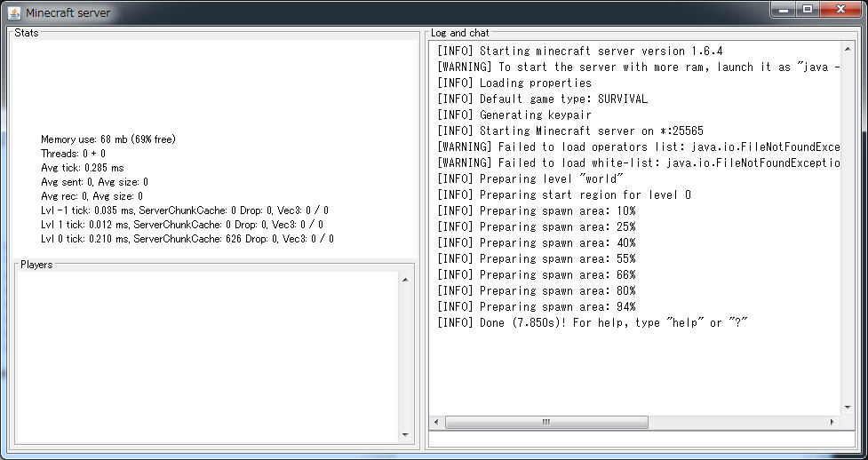Click the 'To start the server with more ram' warning

(x=638, y=67)
